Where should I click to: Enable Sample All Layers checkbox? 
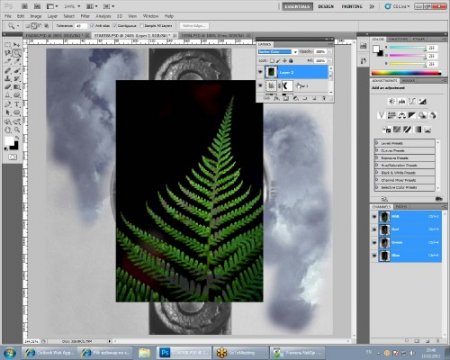142,26
